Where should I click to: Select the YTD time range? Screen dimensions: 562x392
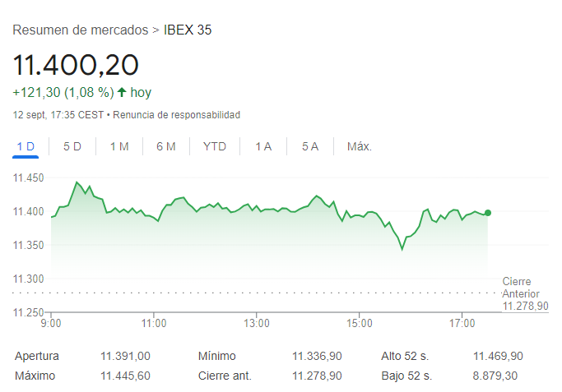point(215,146)
